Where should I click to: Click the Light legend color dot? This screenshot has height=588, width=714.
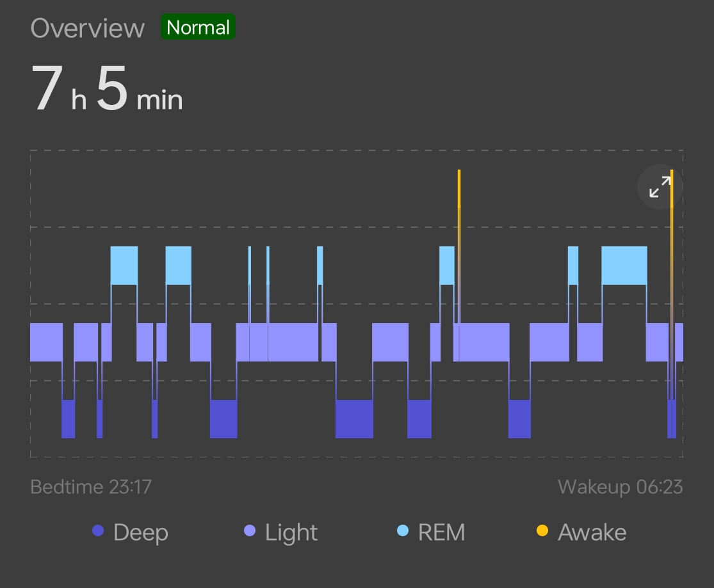250,530
